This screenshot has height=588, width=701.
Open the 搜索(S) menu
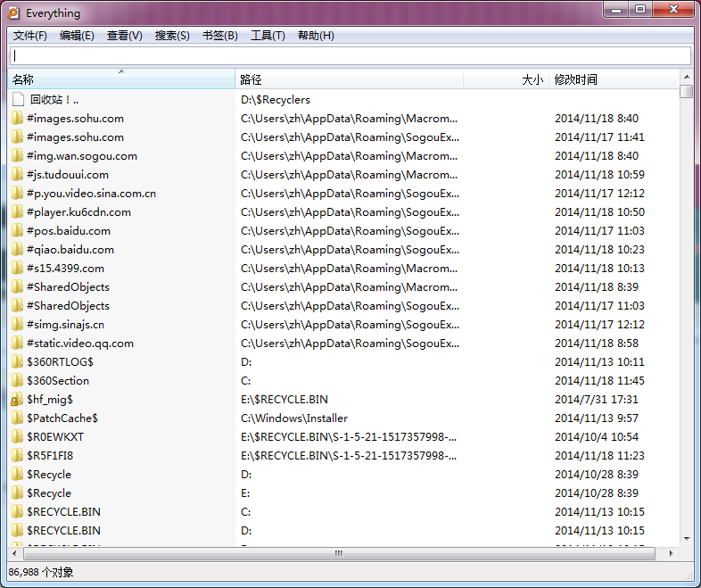(x=172, y=36)
